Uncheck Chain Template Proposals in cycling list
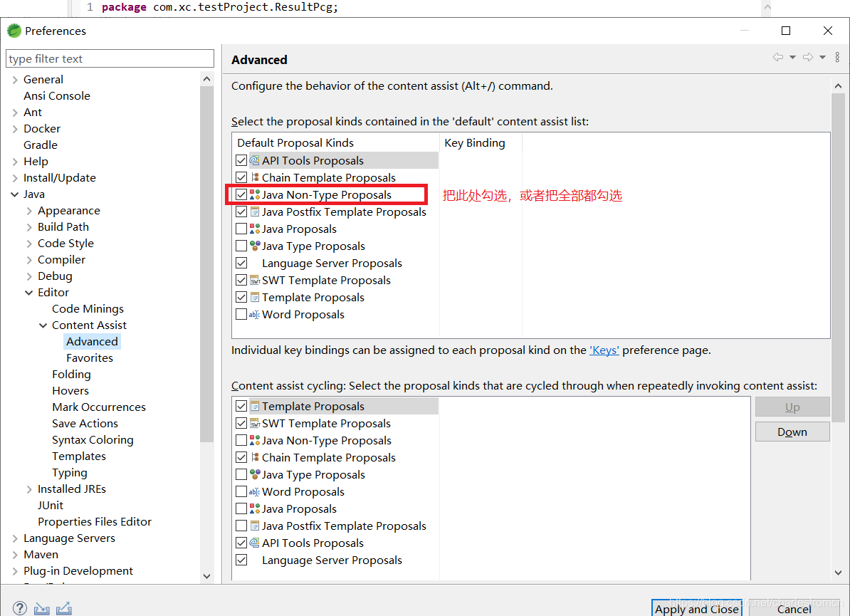850x616 pixels. pos(241,458)
